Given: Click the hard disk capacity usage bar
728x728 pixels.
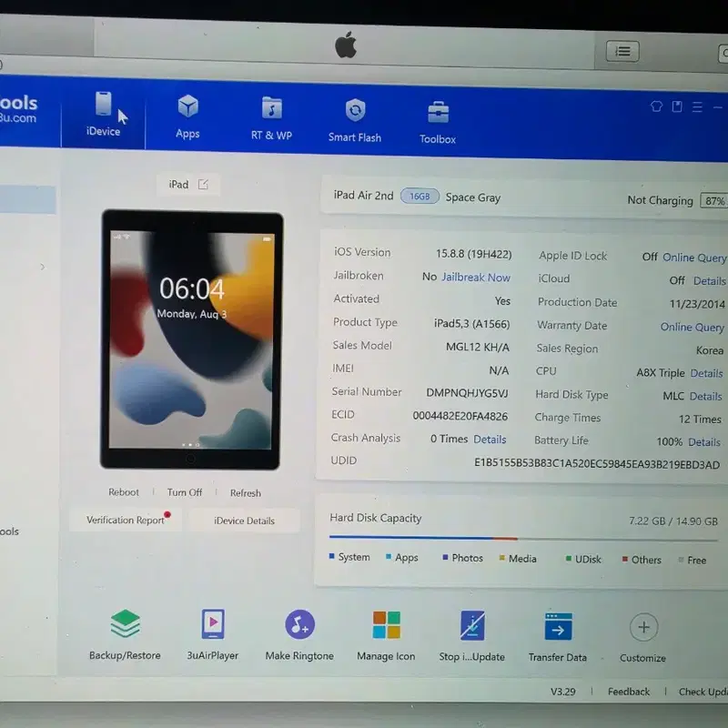Looking at the screenshot, I should pos(523,539).
